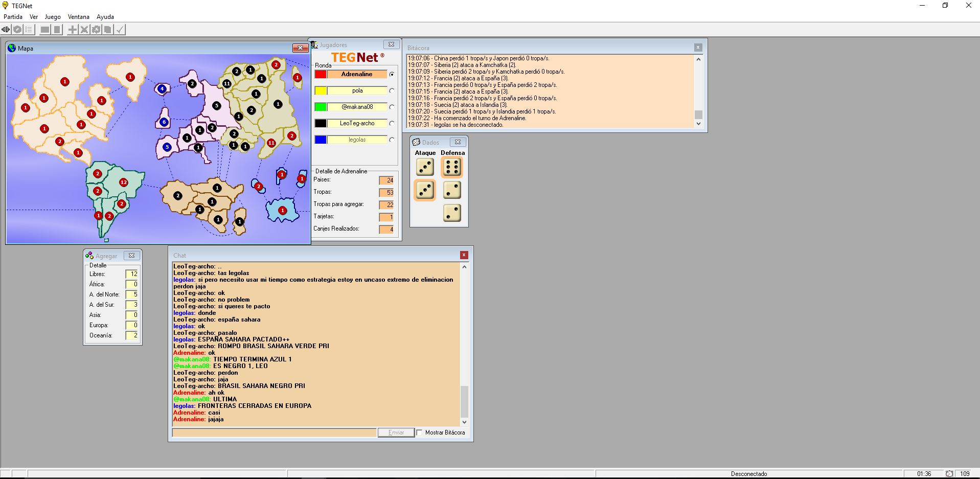The image size is (980, 479).
Task: Open the Juego menu
Action: click(x=53, y=17)
